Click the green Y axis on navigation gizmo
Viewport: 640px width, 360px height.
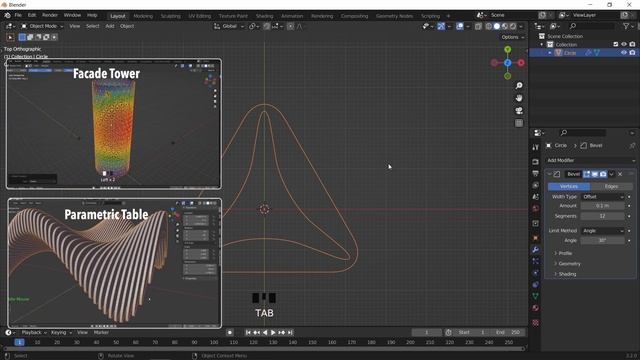507,49
